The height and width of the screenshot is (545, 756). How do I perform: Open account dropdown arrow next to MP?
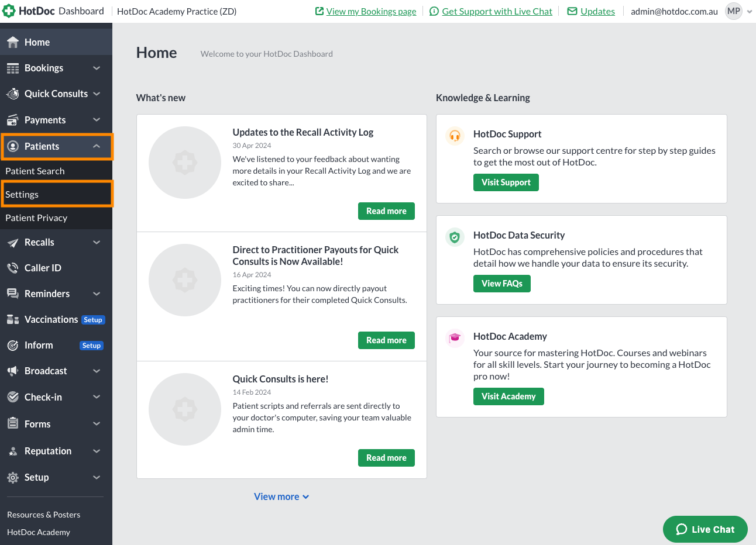[750, 12]
